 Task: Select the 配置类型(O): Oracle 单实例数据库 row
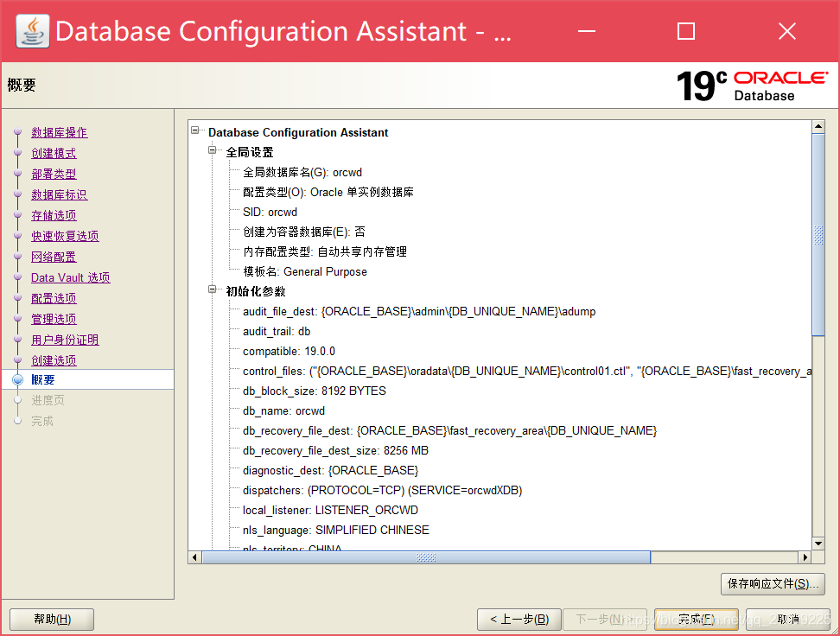point(328,193)
